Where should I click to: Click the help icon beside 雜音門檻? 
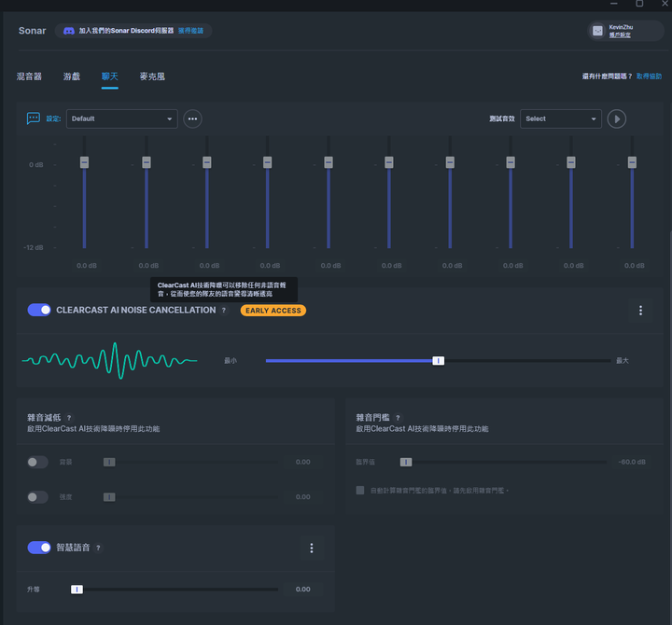coord(398,418)
